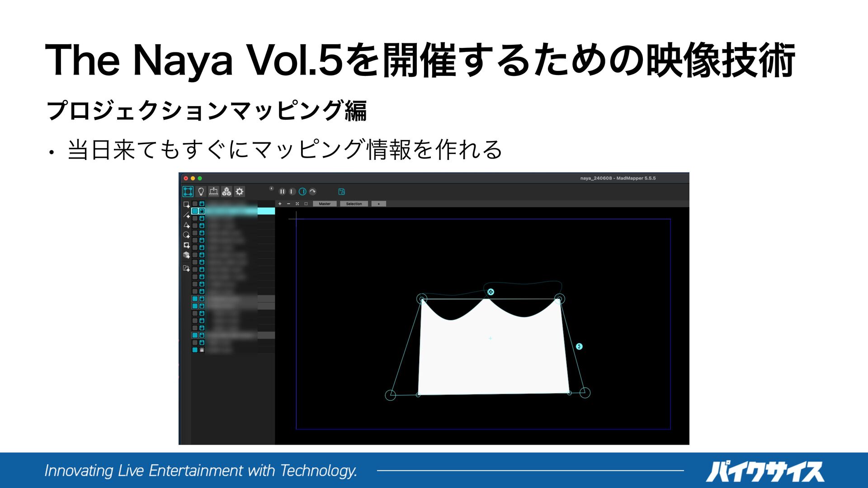
Task: Unlock the bottom layer's white padlock
Action: tap(202, 350)
